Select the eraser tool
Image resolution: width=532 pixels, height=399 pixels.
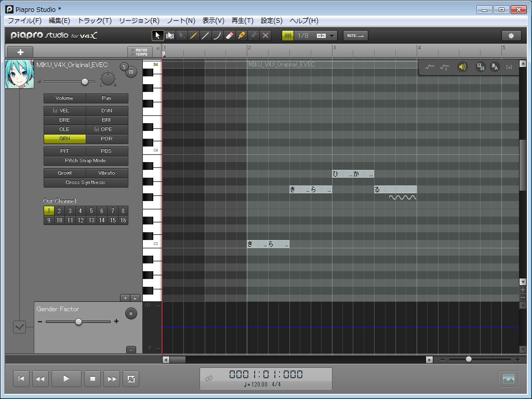point(230,36)
